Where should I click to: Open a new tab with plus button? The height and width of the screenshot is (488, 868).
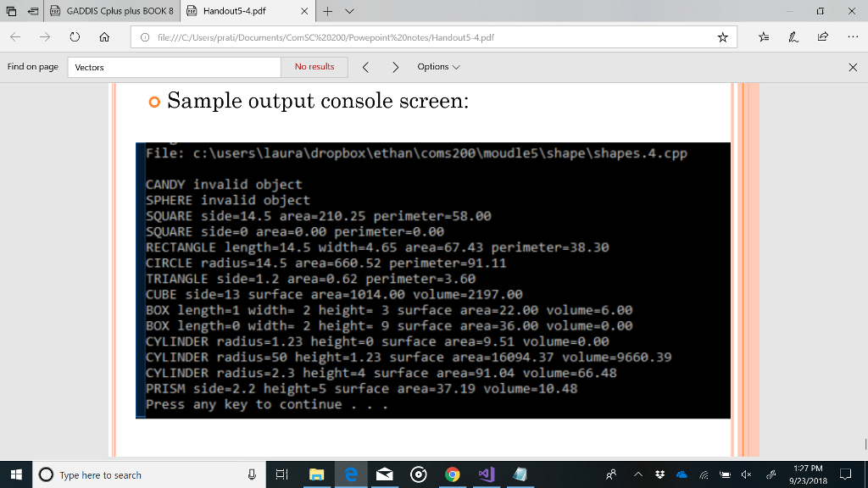point(328,11)
